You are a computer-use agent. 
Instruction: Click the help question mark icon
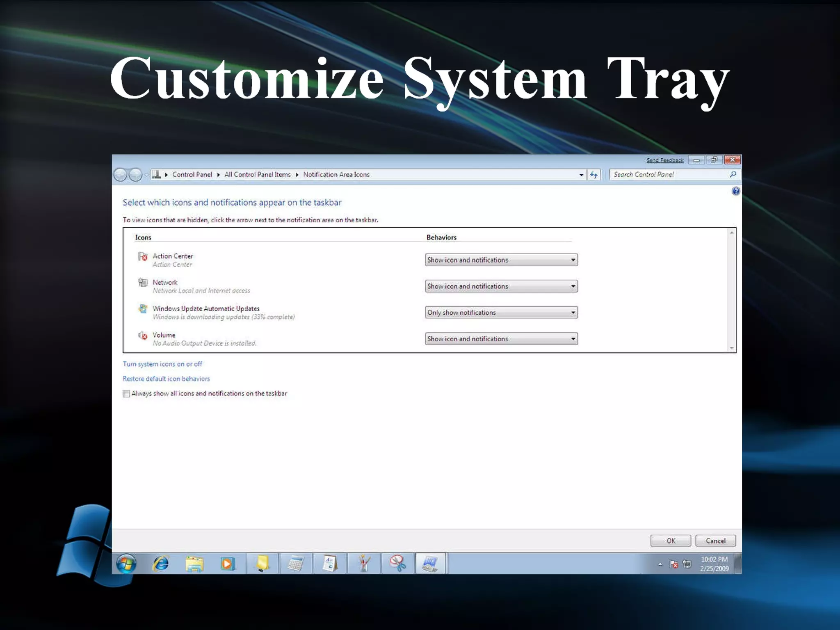pyautogui.click(x=735, y=191)
